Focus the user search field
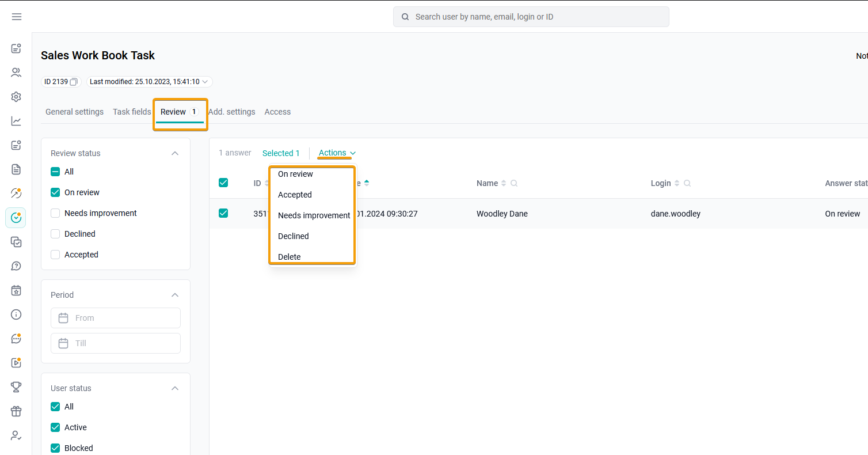 531,17
